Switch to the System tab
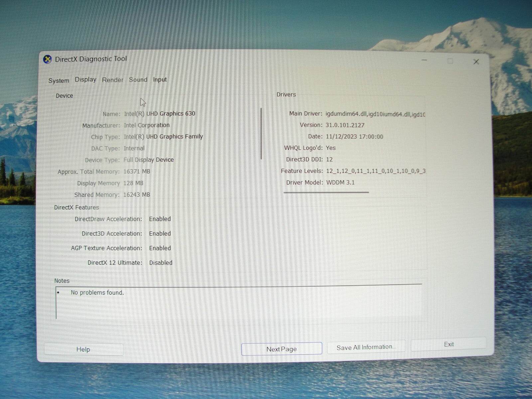Viewport: 532px width, 399px height. (59, 80)
